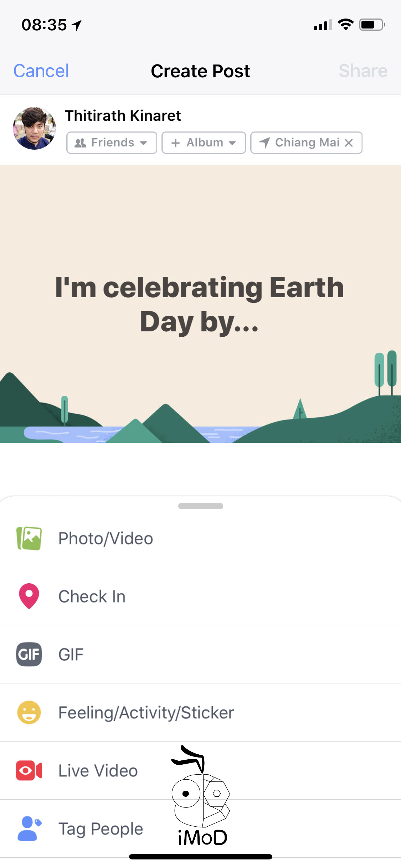Viewport: 401px width, 868px height.
Task: Open the Friends audience dropdown
Action: click(112, 143)
